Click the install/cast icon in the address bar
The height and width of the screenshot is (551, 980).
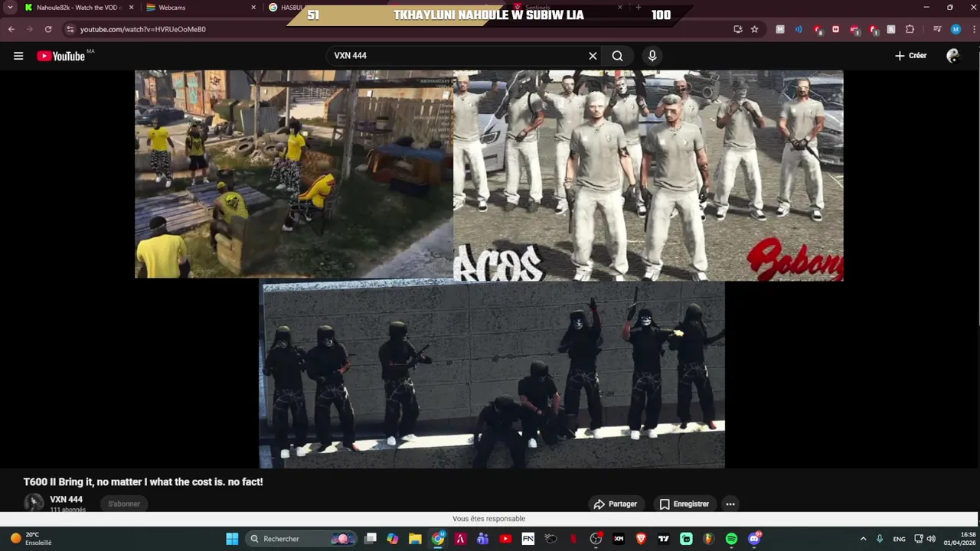pyautogui.click(x=737, y=29)
